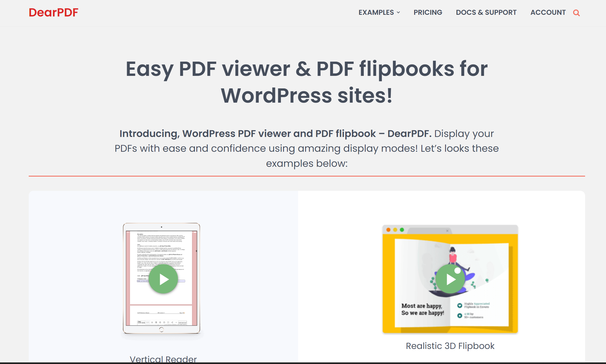Viewport: 606px width, 364px height.
Task: Play the Realistic 3D Flipbook demo
Action: [450, 279]
